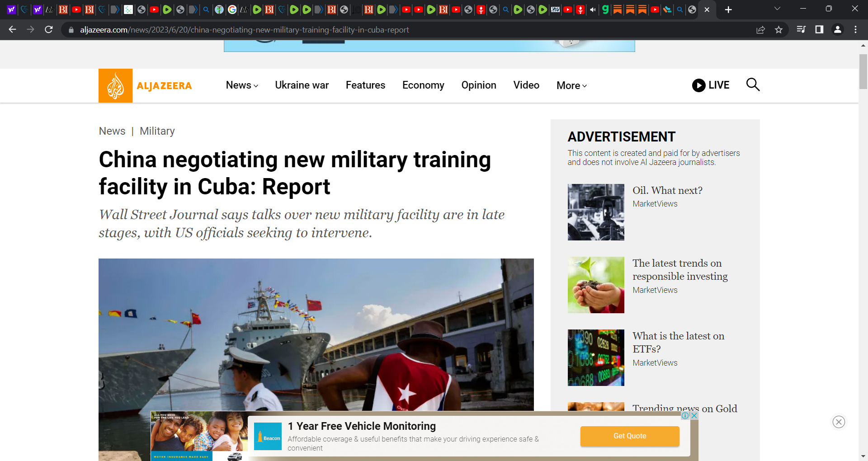
Task: Open the Chrome profile menu
Action: (837, 29)
